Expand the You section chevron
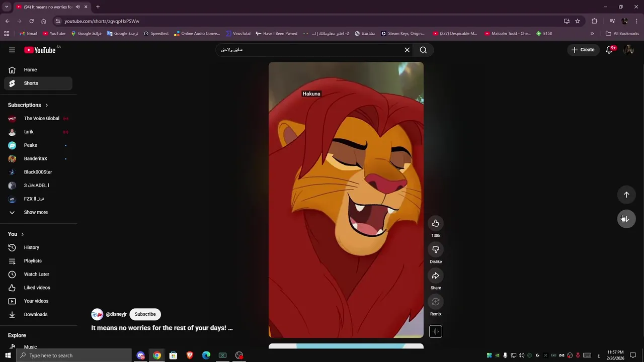The image size is (644, 362). [22, 234]
